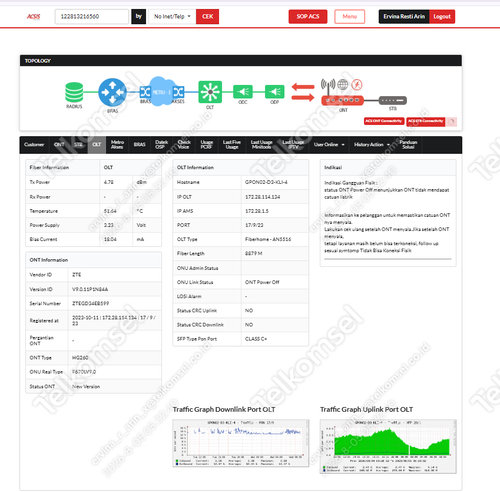Click the customer number search input field

pyautogui.click(x=92, y=16)
